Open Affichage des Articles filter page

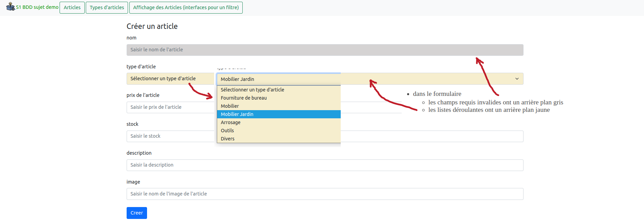coord(186,7)
